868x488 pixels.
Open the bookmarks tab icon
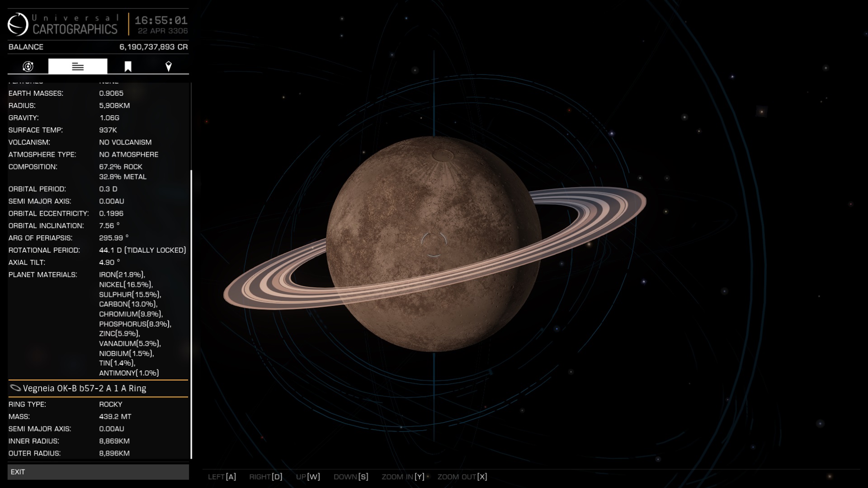tap(128, 67)
